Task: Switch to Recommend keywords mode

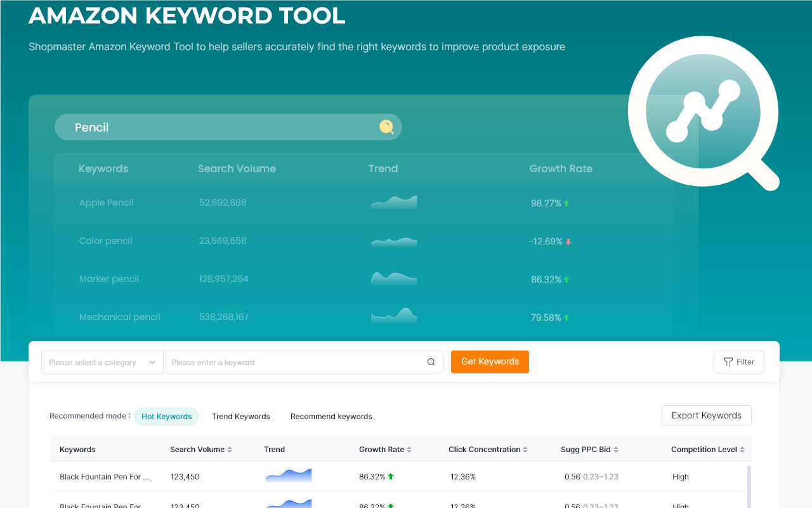Action: click(x=331, y=417)
